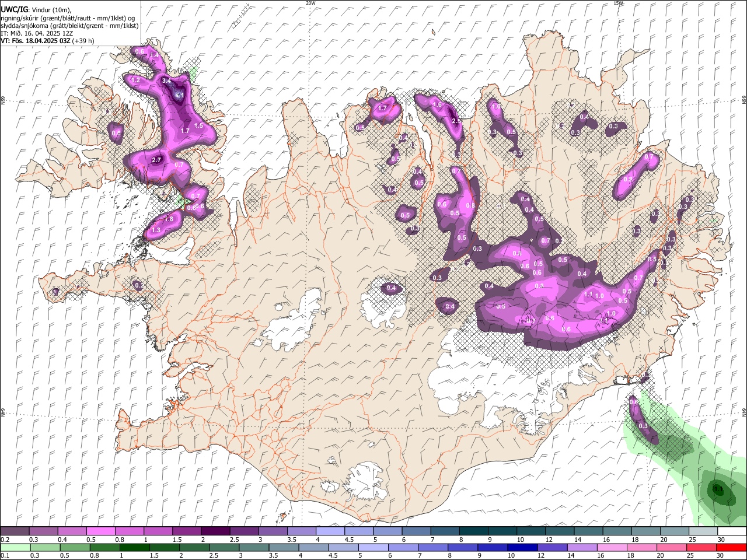Click the 0.4–0.5 swatch in the snow legend

(72, 531)
